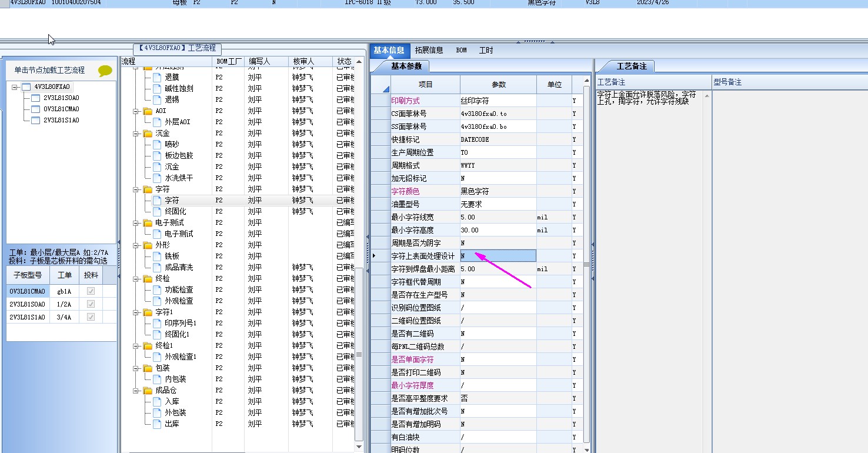The image size is (868, 453).
Task: Click process tree scroll down arrow
Action: [359, 447]
